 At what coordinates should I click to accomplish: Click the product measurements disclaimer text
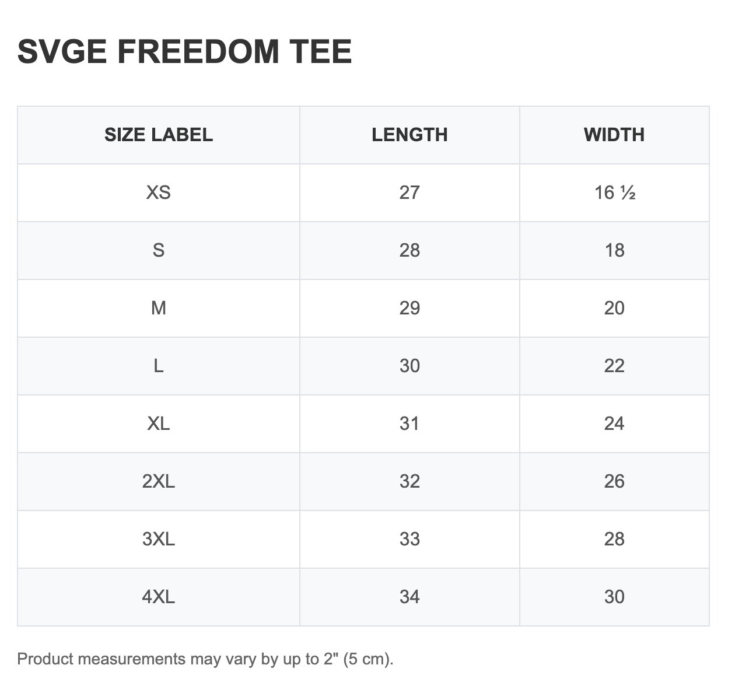click(205, 659)
